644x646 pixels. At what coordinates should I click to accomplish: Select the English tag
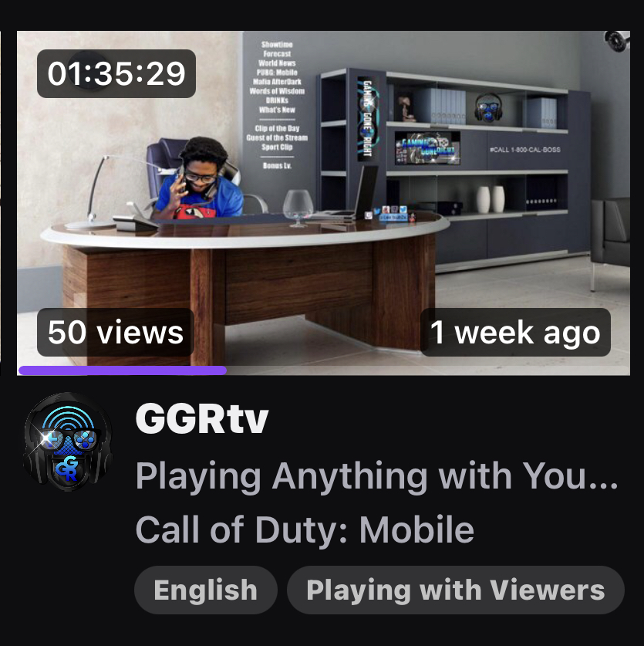point(205,590)
